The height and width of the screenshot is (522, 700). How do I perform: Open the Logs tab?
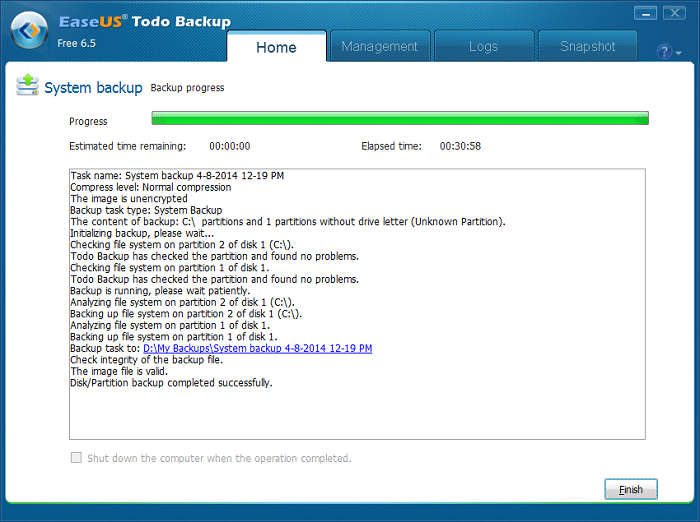pos(483,46)
